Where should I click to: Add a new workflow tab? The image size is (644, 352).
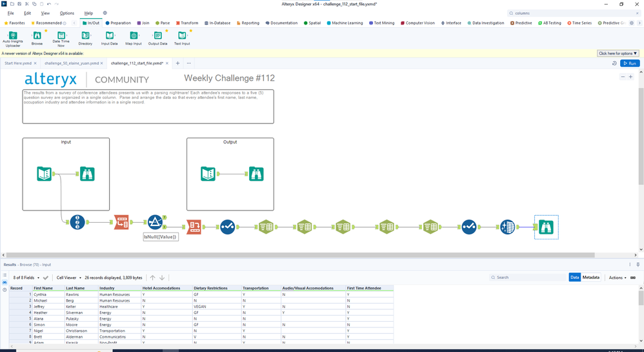point(177,63)
